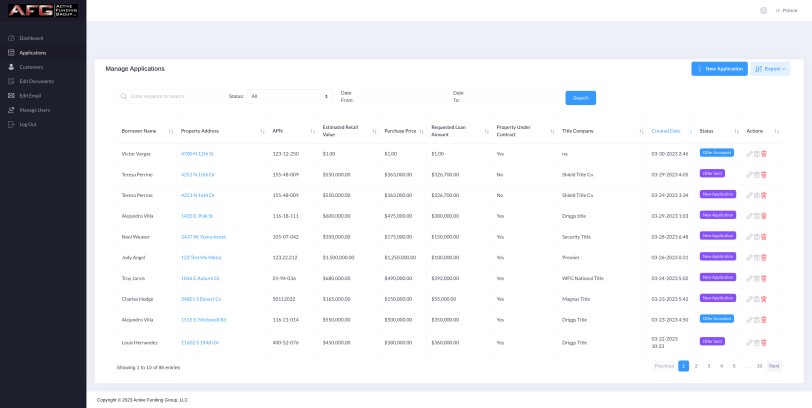Click the trash icon for Louis Hernandez
The width and height of the screenshot is (812, 408).
point(764,341)
